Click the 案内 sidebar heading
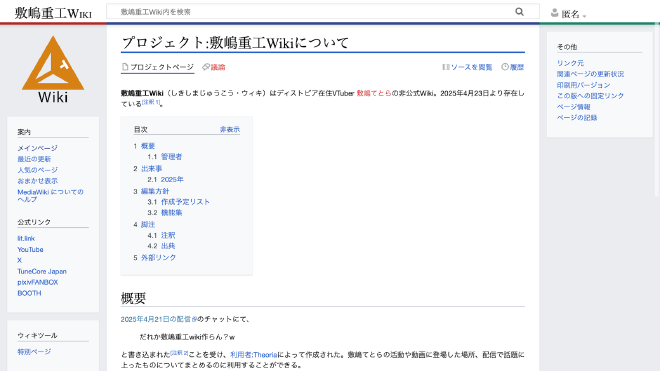Viewport: 660px width, 371px height. [x=24, y=132]
